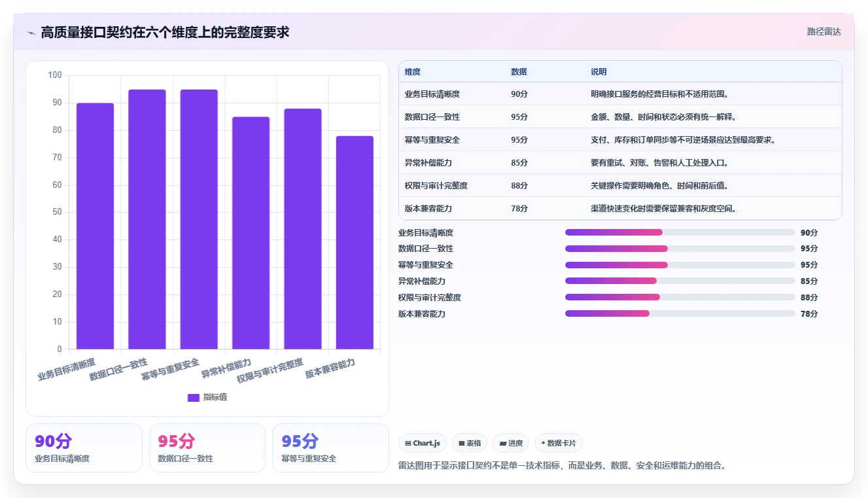Viewport: 868px width, 498px height.
Task: Click the footer note starting 雷达图用于显示接口契约
Action: pyautogui.click(x=563, y=466)
